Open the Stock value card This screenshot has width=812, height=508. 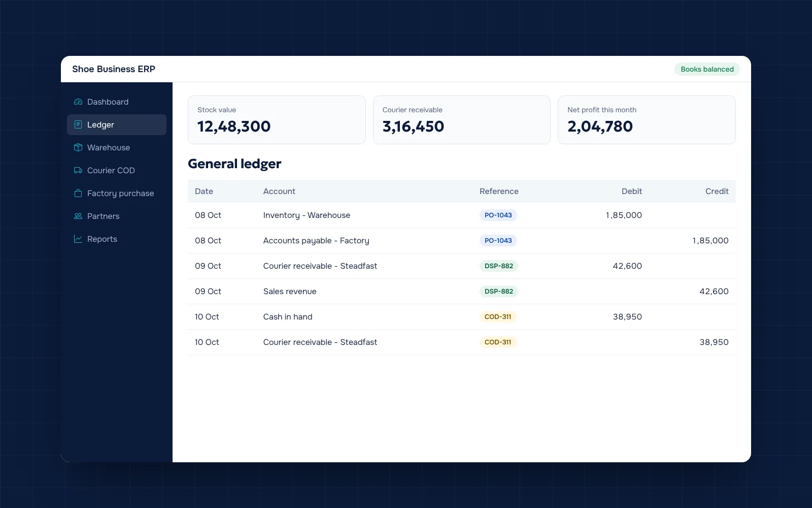click(277, 120)
